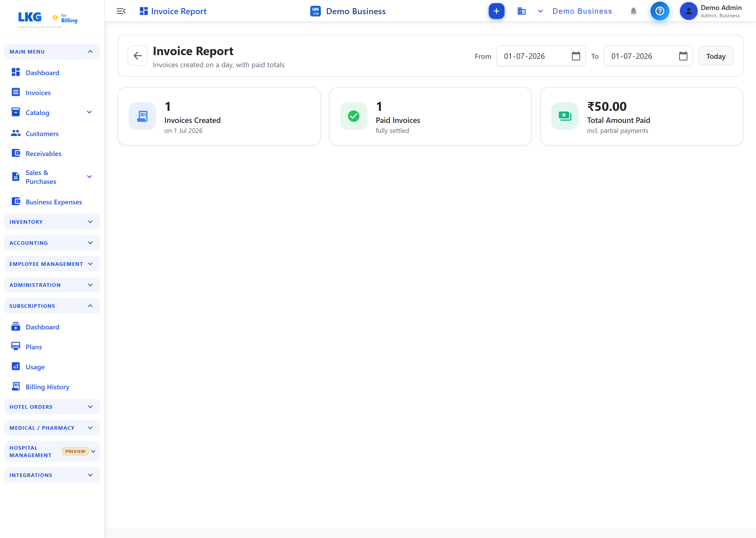This screenshot has width=756, height=538.
Task: Click the 'fully settled' caption
Action: click(x=392, y=131)
